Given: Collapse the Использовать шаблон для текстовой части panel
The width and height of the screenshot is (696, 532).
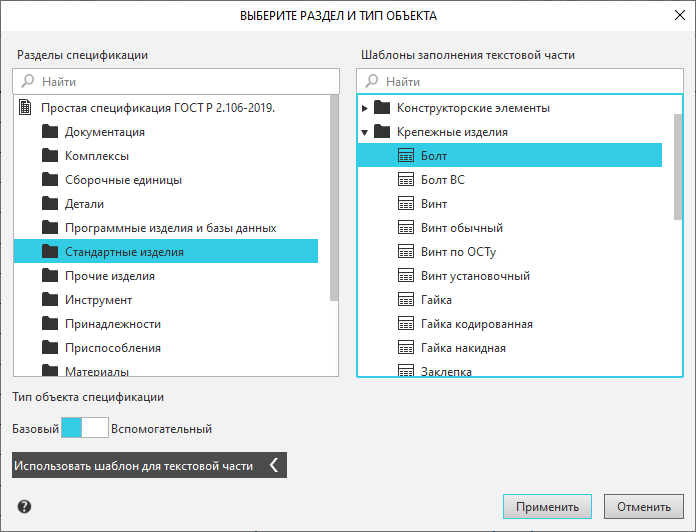Looking at the screenshot, I should pyautogui.click(x=274, y=466).
